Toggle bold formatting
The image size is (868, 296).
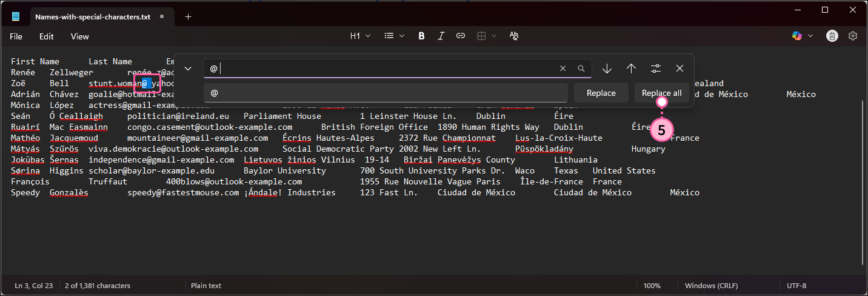point(421,36)
